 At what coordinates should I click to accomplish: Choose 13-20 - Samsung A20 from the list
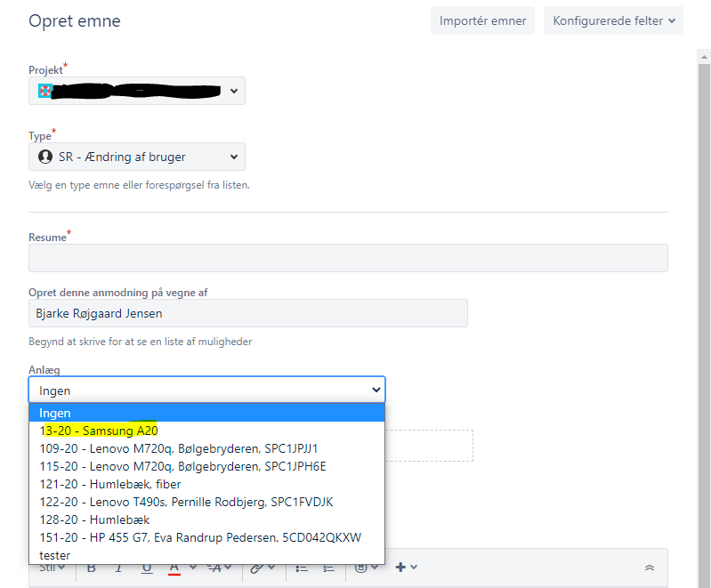point(206,431)
